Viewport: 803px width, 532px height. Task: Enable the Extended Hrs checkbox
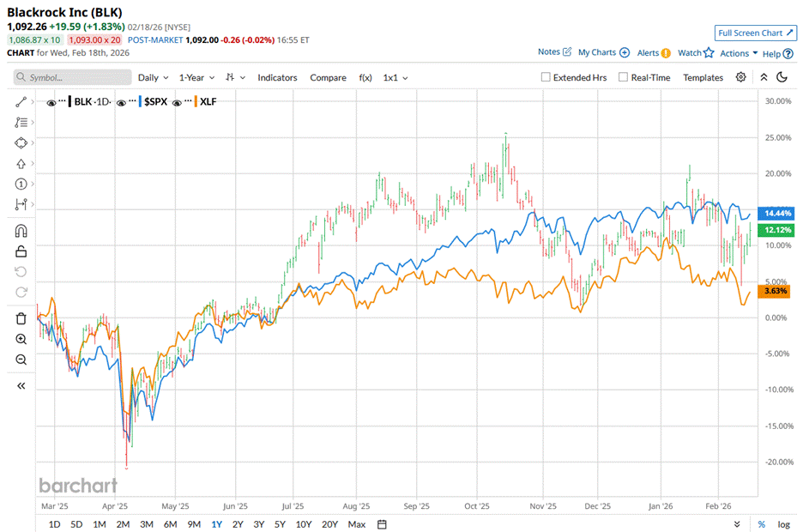coord(546,77)
